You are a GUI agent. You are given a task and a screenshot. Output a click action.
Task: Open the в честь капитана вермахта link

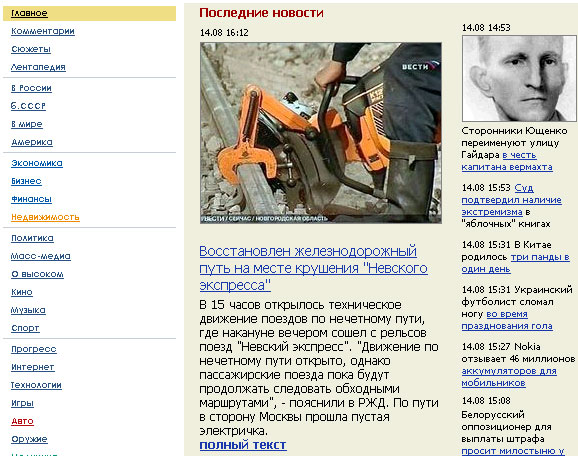pos(507,161)
